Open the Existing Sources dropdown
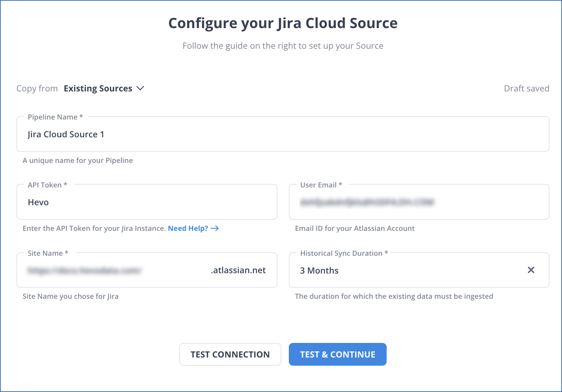This screenshot has height=392, width=562. (x=104, y=88)
